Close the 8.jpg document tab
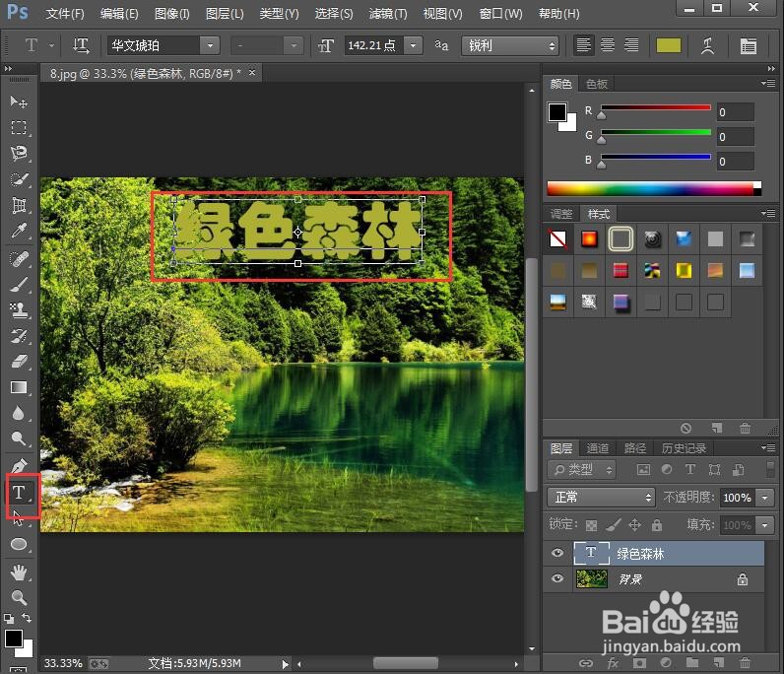784x674 pixels. point(252,73)
